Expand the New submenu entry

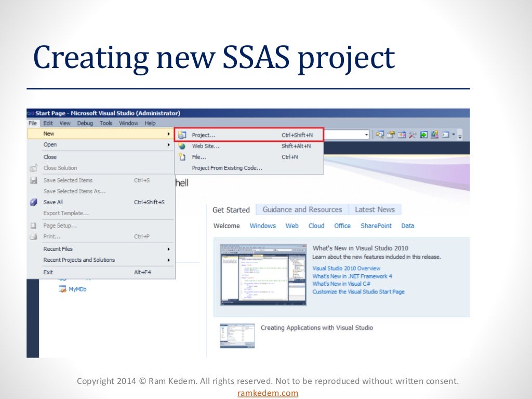coord(100,134)
